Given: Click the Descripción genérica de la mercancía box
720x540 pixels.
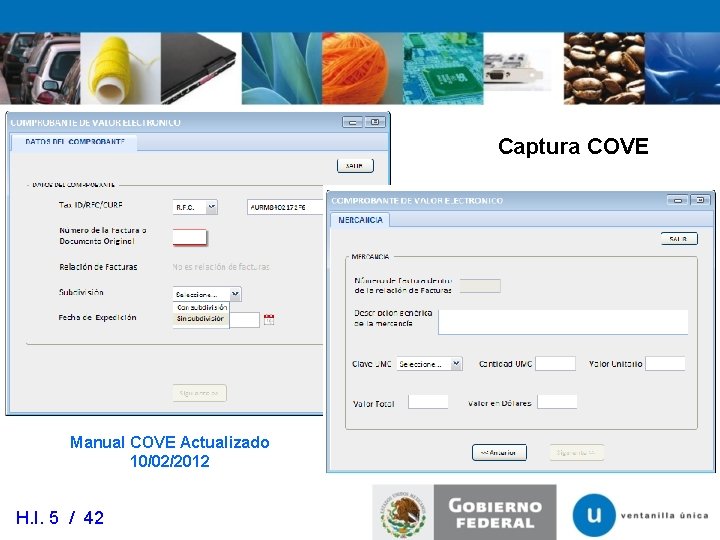Looking at the screenshot, I should click(x=563, y=321).
